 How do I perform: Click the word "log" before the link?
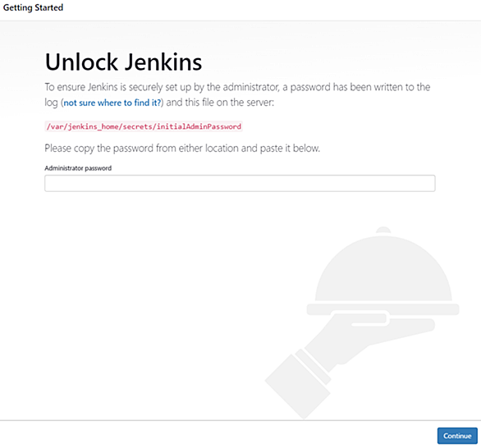click(x=51, y=103)
